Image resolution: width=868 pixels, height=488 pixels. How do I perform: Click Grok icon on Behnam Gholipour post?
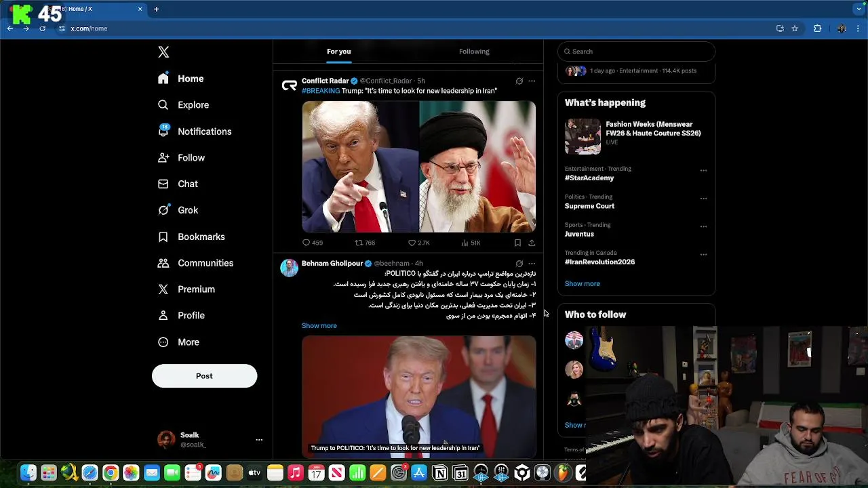[519, 264]
